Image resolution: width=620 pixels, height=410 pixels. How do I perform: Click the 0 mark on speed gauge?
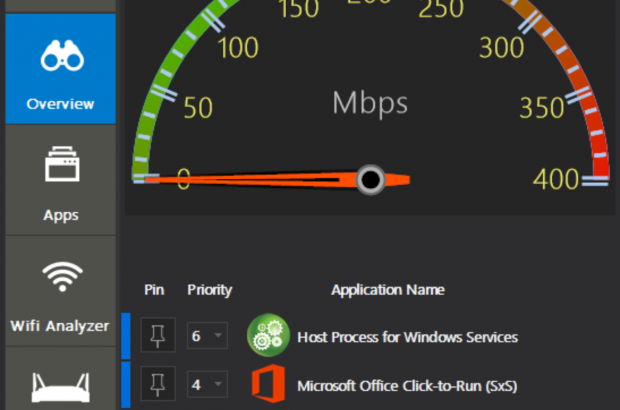point(183,179)
